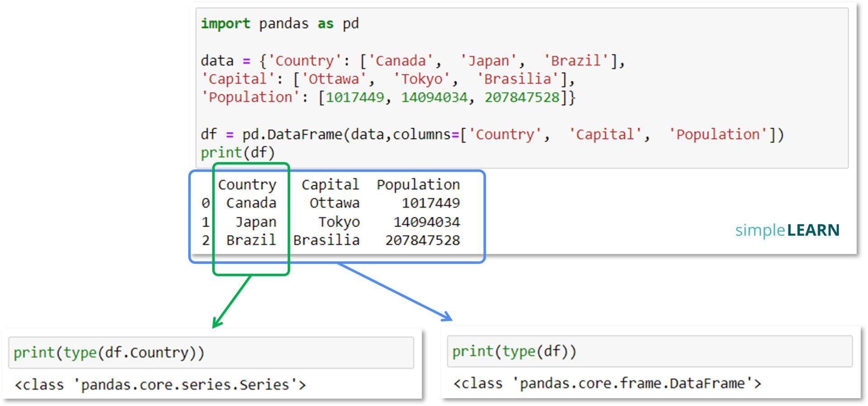Screen dimensions: 868x406
Task: Click the Canada cell in the output table
Action: [x=251, y=203]
